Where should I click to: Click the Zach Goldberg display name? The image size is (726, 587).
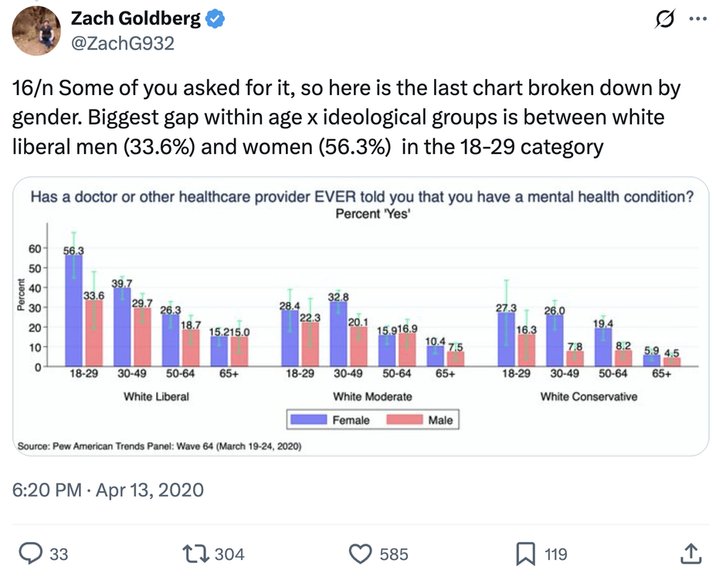[x=135, y=19]
